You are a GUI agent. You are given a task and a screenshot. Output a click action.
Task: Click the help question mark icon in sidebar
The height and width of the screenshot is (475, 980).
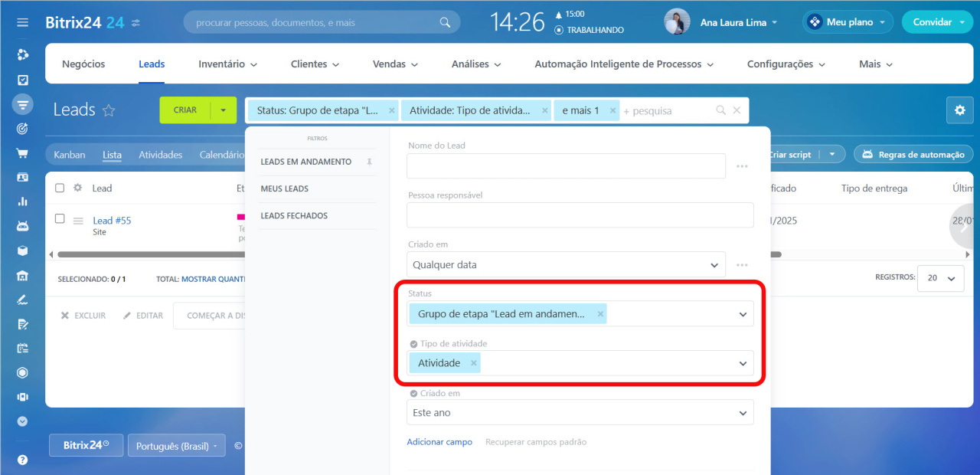[x=22, y=460]
